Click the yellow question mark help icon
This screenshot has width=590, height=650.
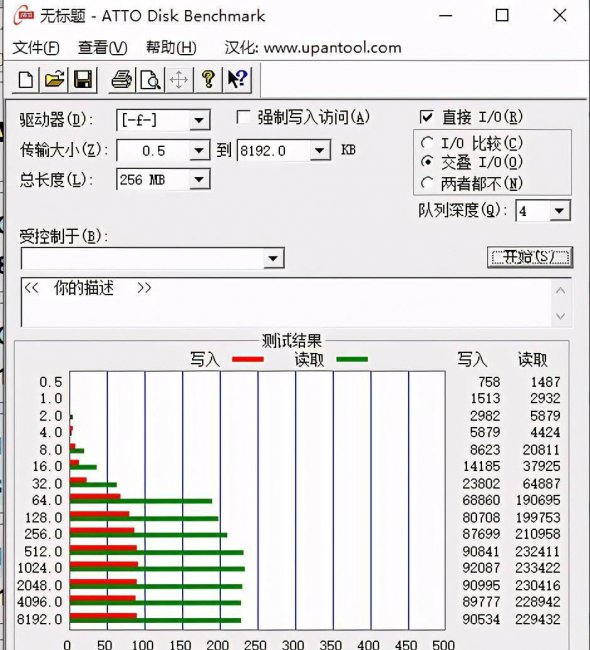click(x=208, y=79)
